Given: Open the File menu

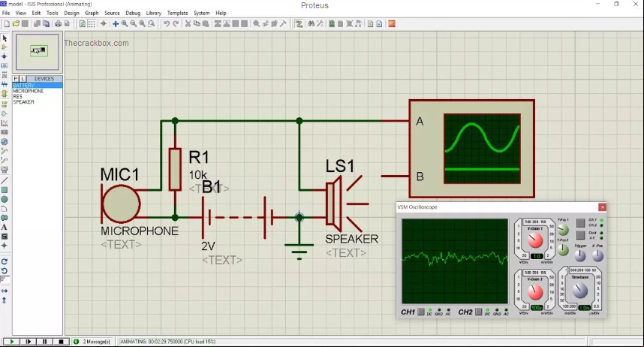Looking at the screenshot, I should pyautogui.click(x=6, y=14).
